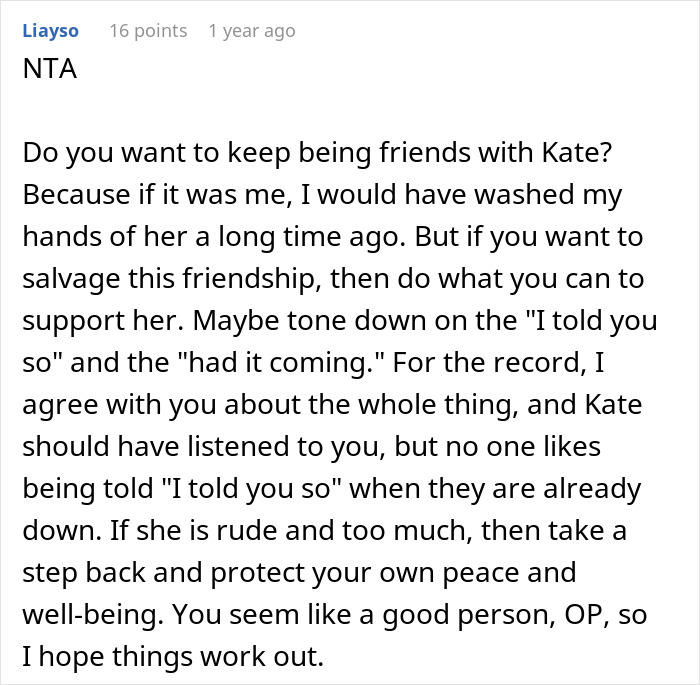This screenshot has height=685, width=700.
Task: Click the "NTA" verdict text
Action: [48, 73]
